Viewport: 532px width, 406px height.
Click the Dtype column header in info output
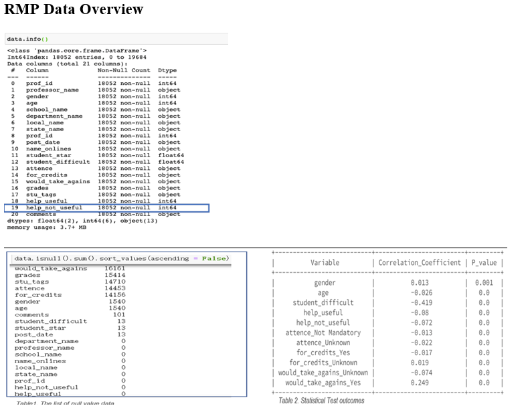point(167,70)
